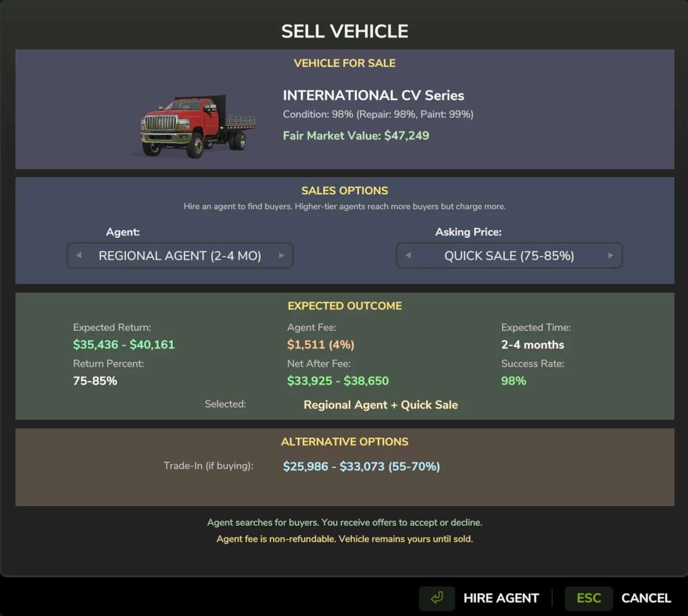This screenshot has height=616, width=688.
Task: Click the INTERNATIONAL CV Series vehicle name
Action: (x=373, y=96)
